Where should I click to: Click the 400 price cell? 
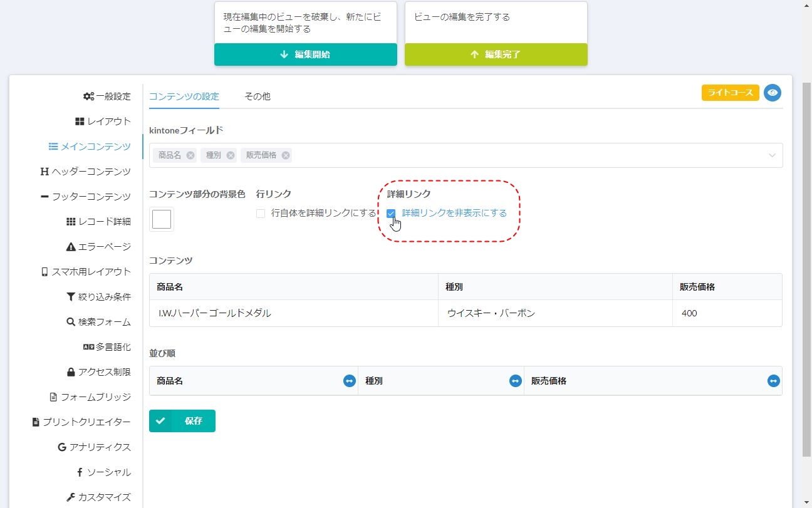(727, 313)
